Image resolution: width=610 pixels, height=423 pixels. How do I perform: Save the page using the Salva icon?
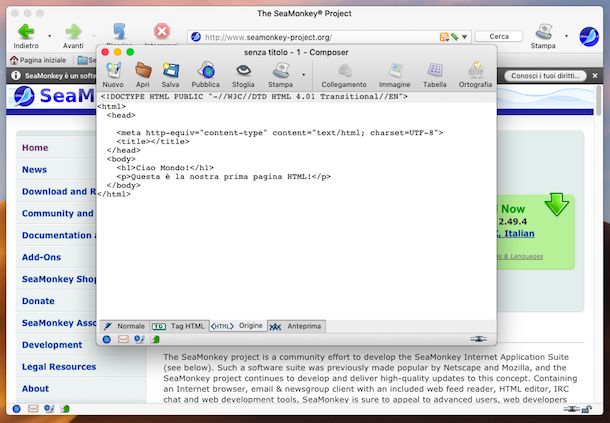click(x=170, y=70)
